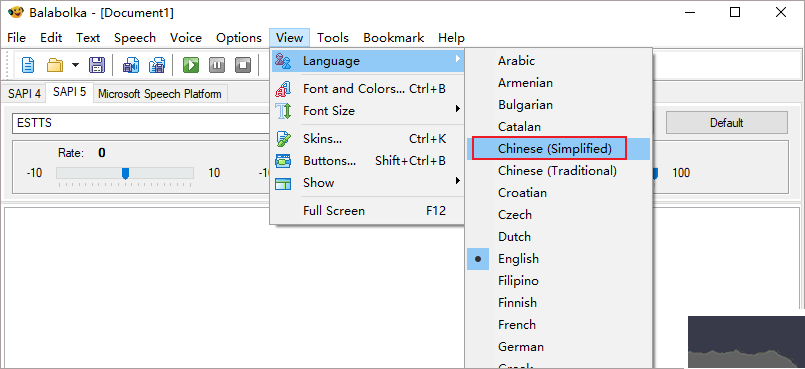Click the slider thumb beside value 100

(655, 173)
